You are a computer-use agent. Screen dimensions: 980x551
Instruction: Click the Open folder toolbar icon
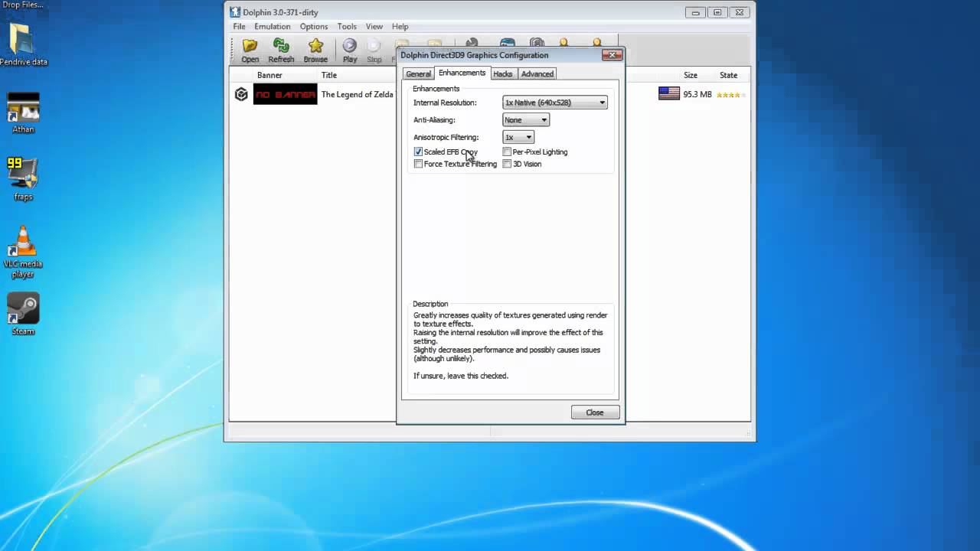coord(250,50)
